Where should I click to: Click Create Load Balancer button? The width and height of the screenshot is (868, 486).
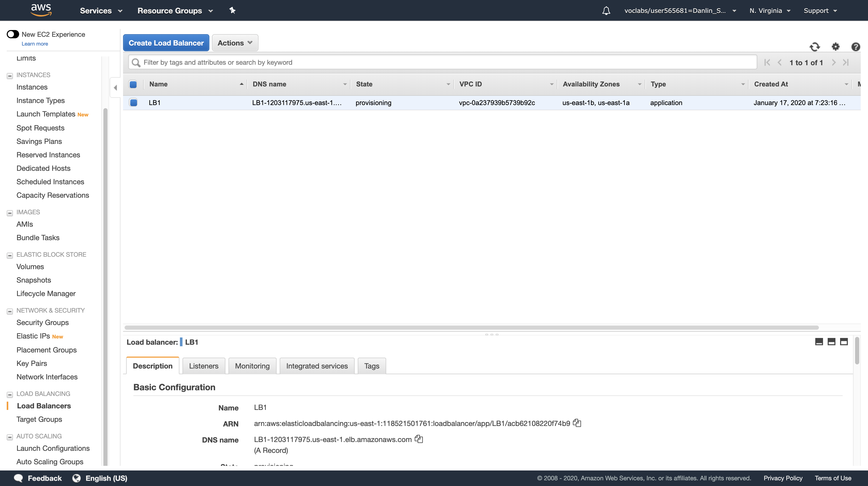pos(166,43)
